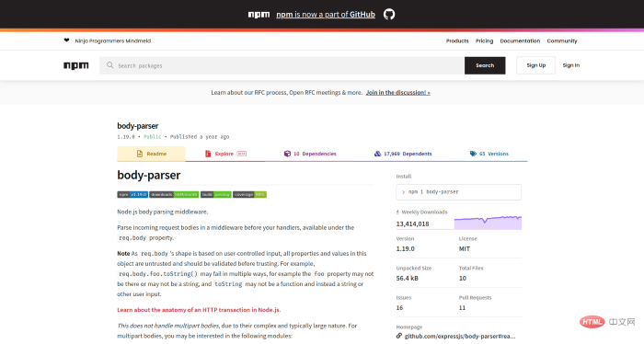Click the MIT license value
The width and height of the screenshot is (644, 344).
tap(464, 248)
